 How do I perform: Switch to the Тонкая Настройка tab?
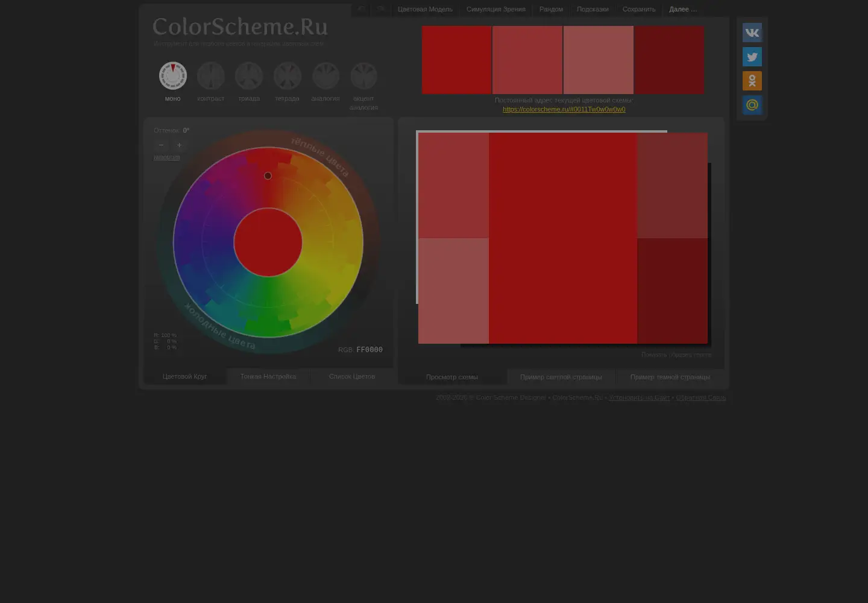[x=268, y=376]
